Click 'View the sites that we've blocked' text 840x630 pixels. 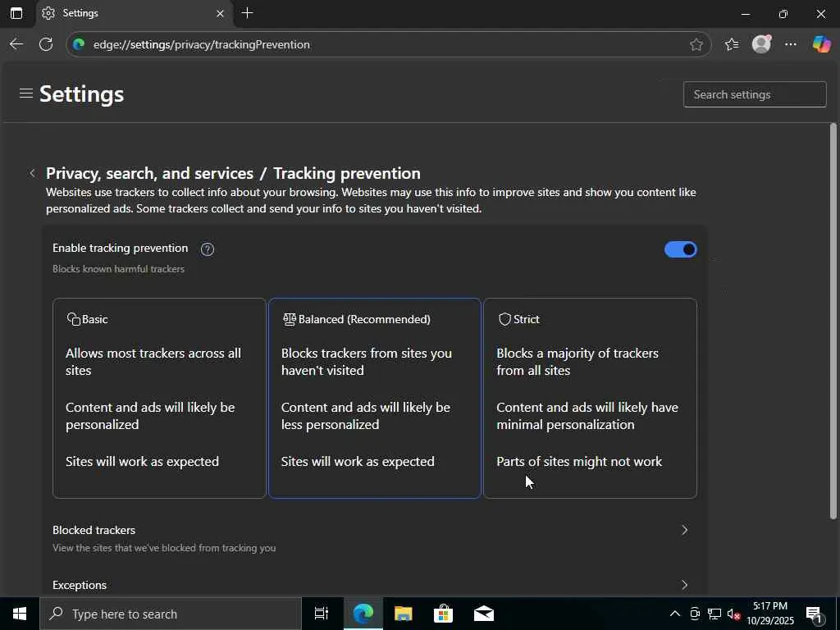point(164,548)
